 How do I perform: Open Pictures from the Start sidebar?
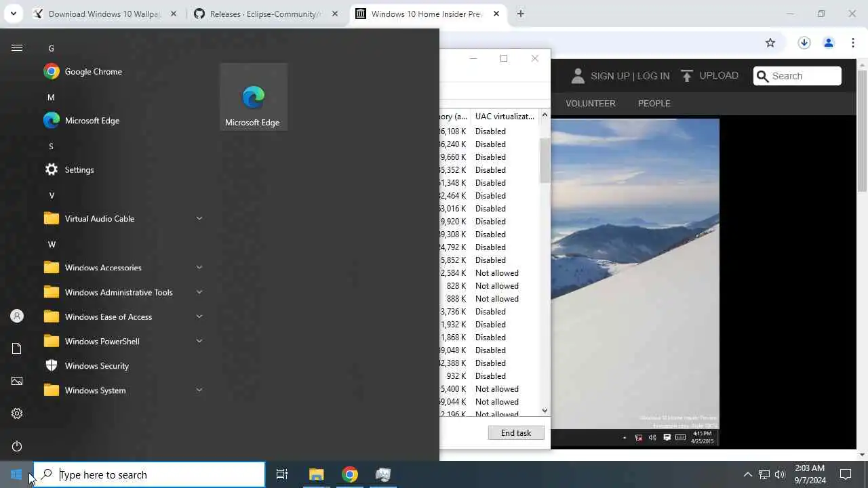coord(17,381)
